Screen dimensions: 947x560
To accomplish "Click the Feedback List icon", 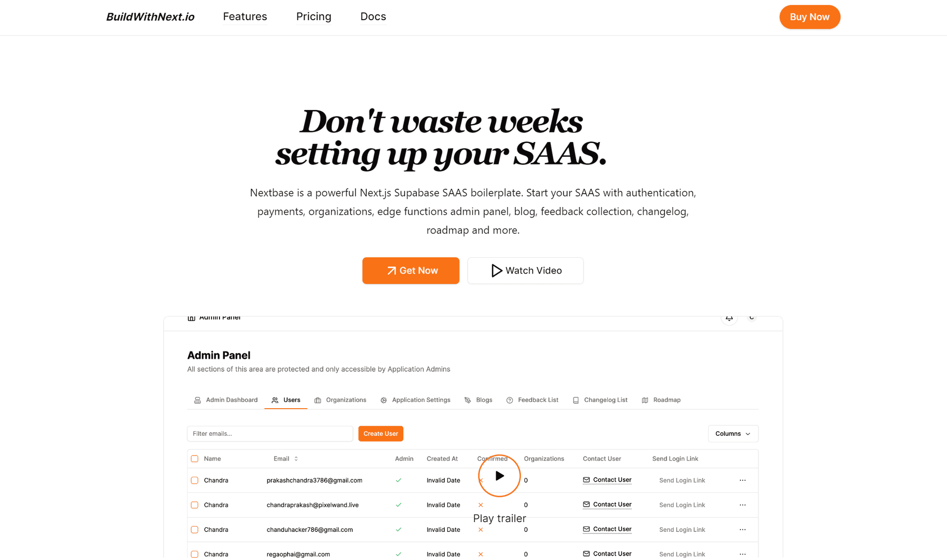I will pos(510,399).
